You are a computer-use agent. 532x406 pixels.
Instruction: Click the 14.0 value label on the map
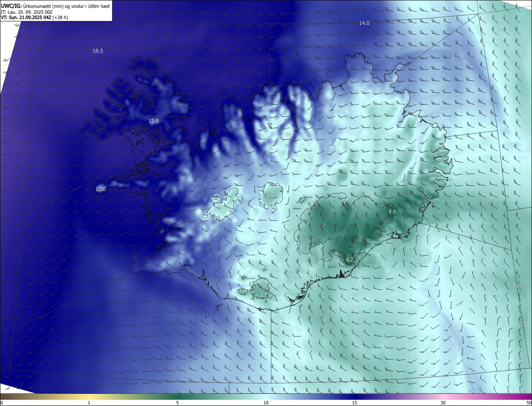click(364, 23)
